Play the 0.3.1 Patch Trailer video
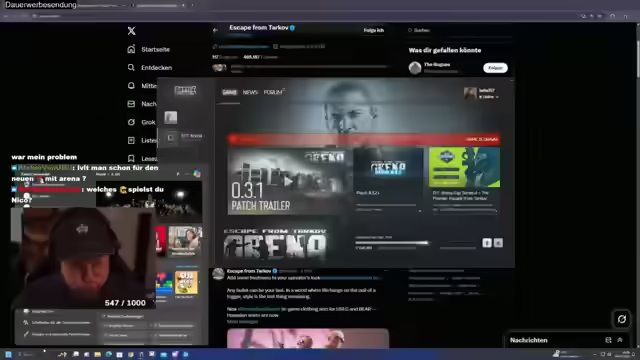Image resolution: width=640 pixels, height=360 pixels. coord(288,181)
